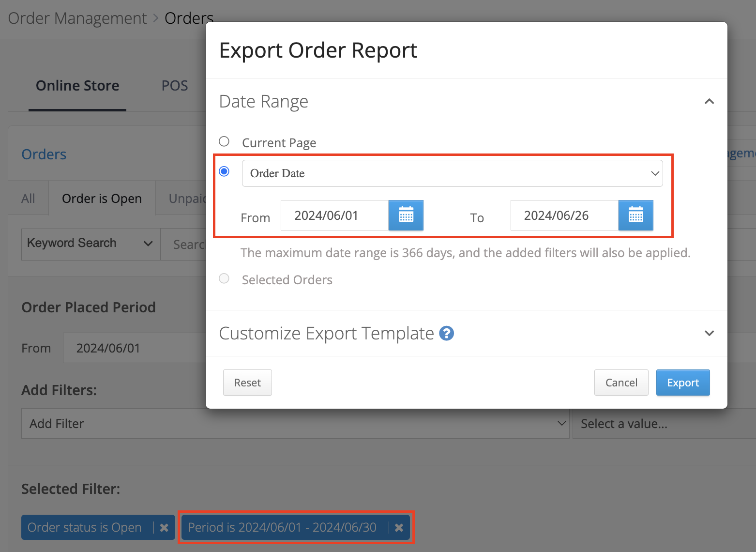Go to Order Management breadcrumb
This screenshot has height=552, width=756.
[x=77, y=18]
